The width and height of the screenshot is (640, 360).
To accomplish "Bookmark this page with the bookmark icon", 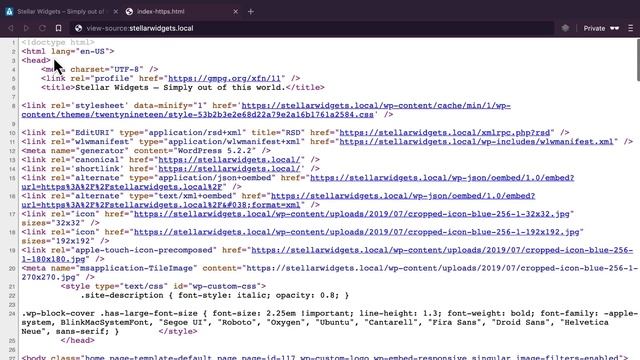I will [x=58, y=28].
